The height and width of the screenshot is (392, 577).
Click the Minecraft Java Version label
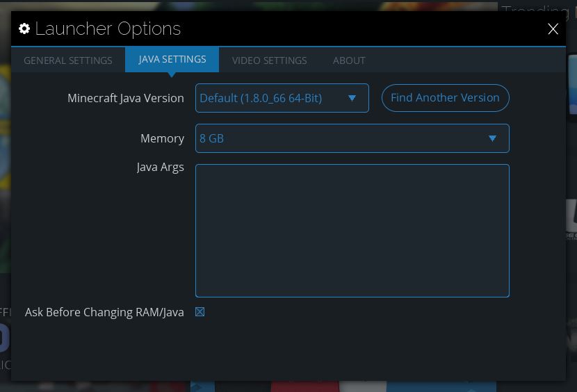(126, 98)
